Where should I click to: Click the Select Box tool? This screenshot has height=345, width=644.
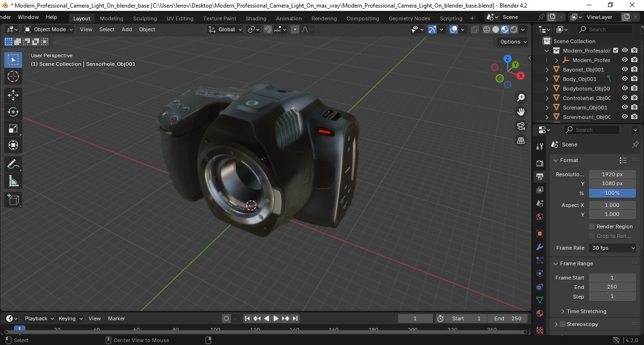point(13,60)
